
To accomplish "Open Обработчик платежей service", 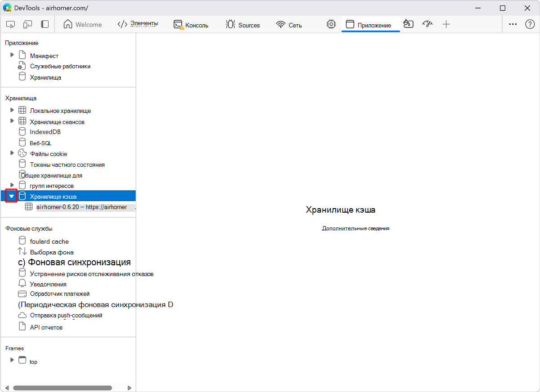I will point(60,294).
